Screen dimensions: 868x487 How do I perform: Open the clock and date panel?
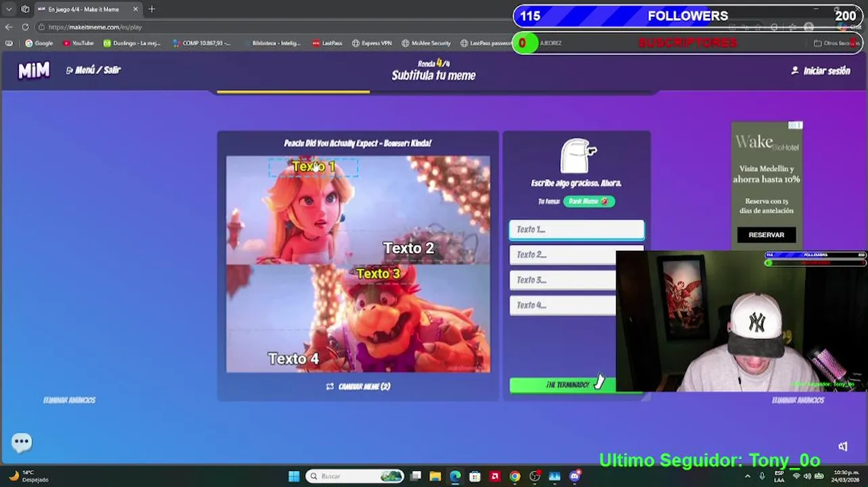(x=846, y=476)
